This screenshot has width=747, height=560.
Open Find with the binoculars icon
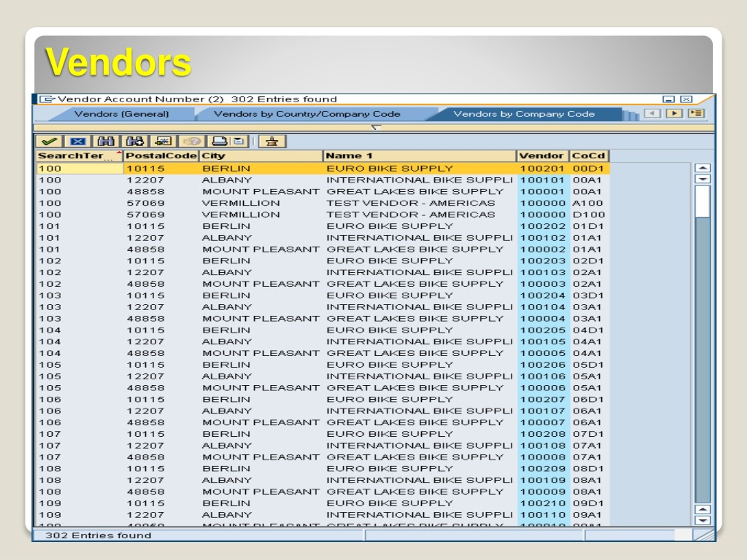(106, 141)
